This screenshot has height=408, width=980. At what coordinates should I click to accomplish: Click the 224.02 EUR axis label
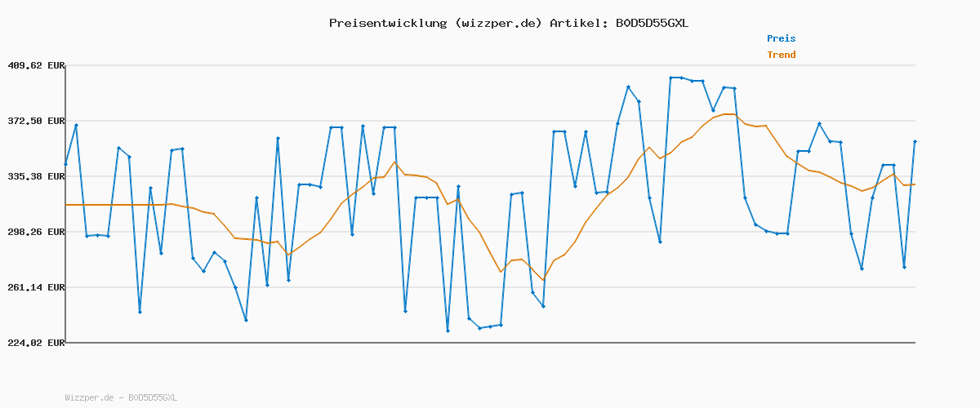(35, 343)
